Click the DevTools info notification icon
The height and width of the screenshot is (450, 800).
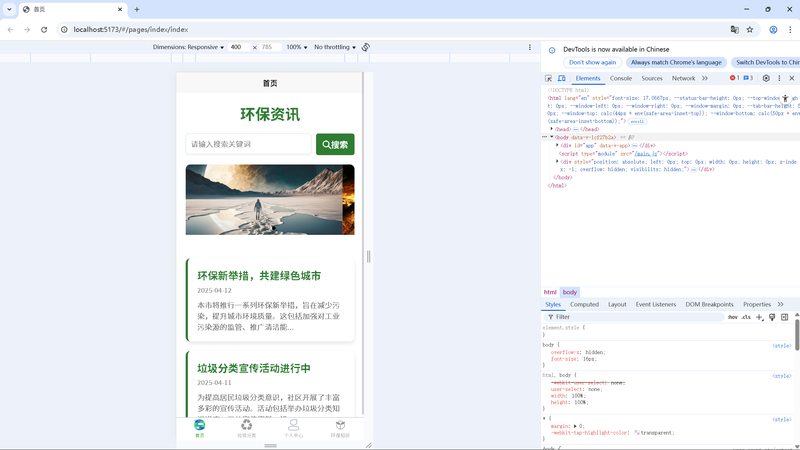point(552,50)
